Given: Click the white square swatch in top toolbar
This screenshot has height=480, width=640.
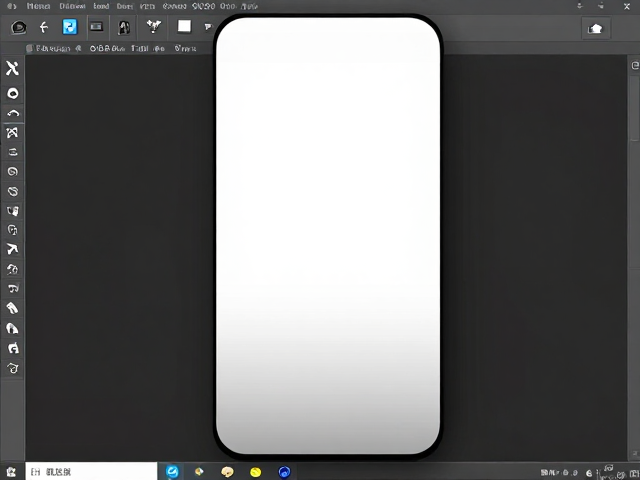Looking at the screenshot, I should coord(184,26).
